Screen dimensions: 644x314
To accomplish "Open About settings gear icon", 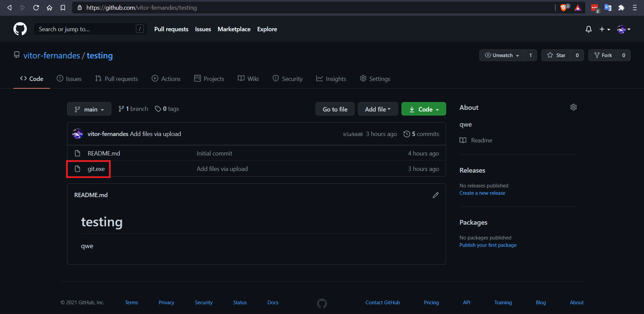I will [573, 107].
